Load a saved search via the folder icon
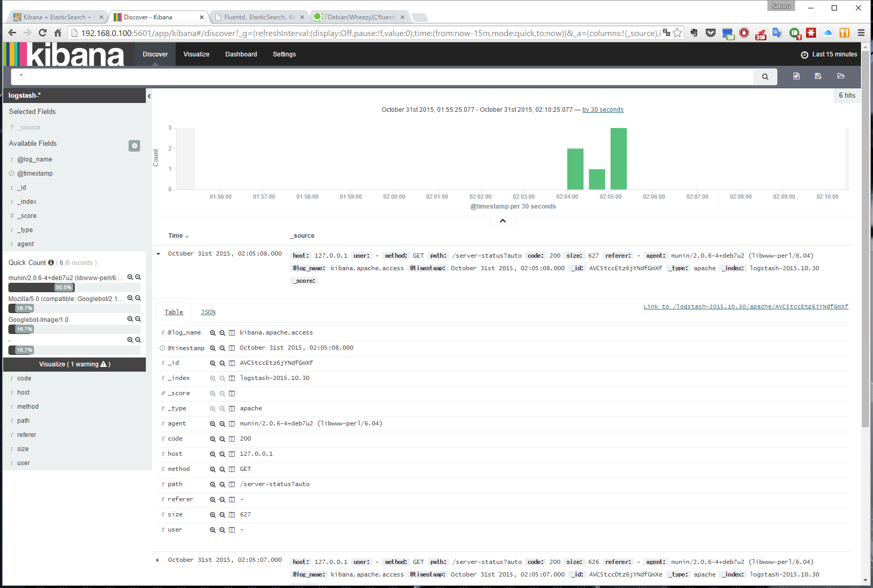Viewport: 873px width, 588px height. tap(841, 76)
